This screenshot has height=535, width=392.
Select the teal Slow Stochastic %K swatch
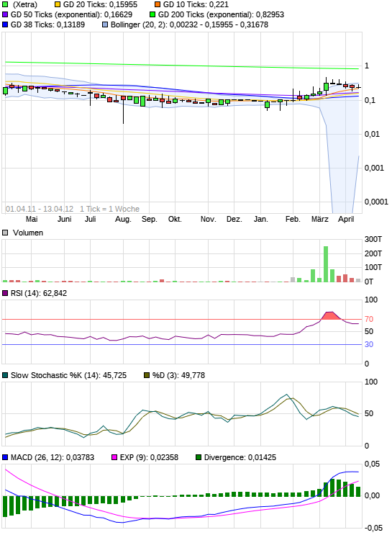pyautogui.click(x=5, y=375)
